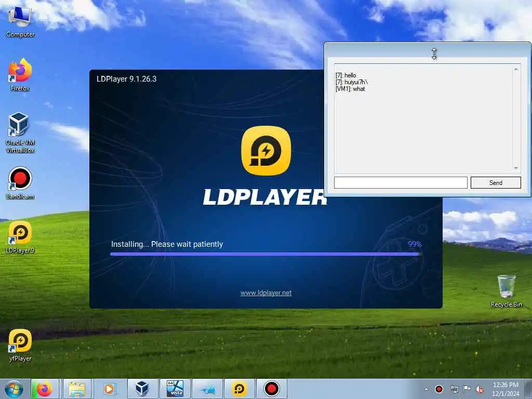Click the "Installing... Please wait patiently" text
The height and width of the screenshot is (399, 532).
click(167, 244)
